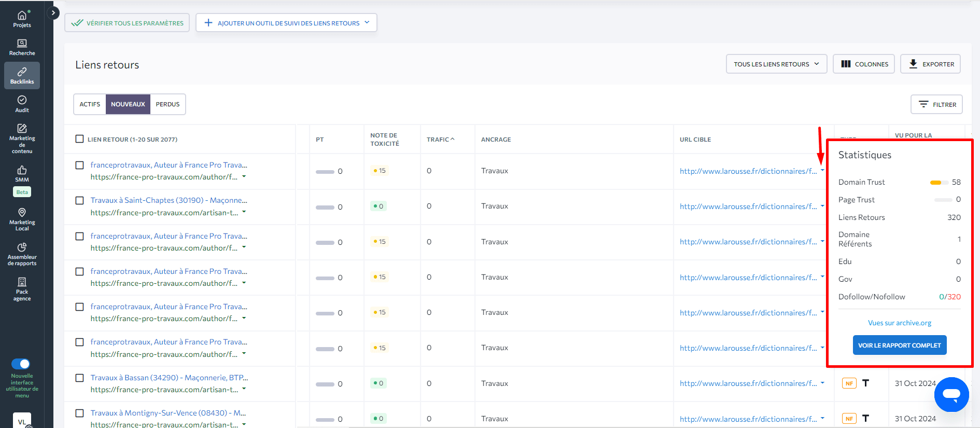Tick the fourth row's franceprotravaux checkbox
This screenshot has width=980, height=428.
tap(79, 271)
